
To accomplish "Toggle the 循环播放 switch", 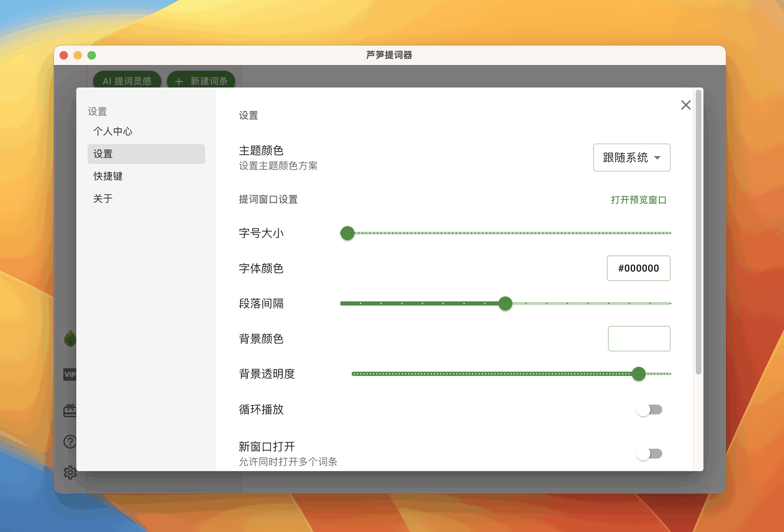I will (649, 409).
